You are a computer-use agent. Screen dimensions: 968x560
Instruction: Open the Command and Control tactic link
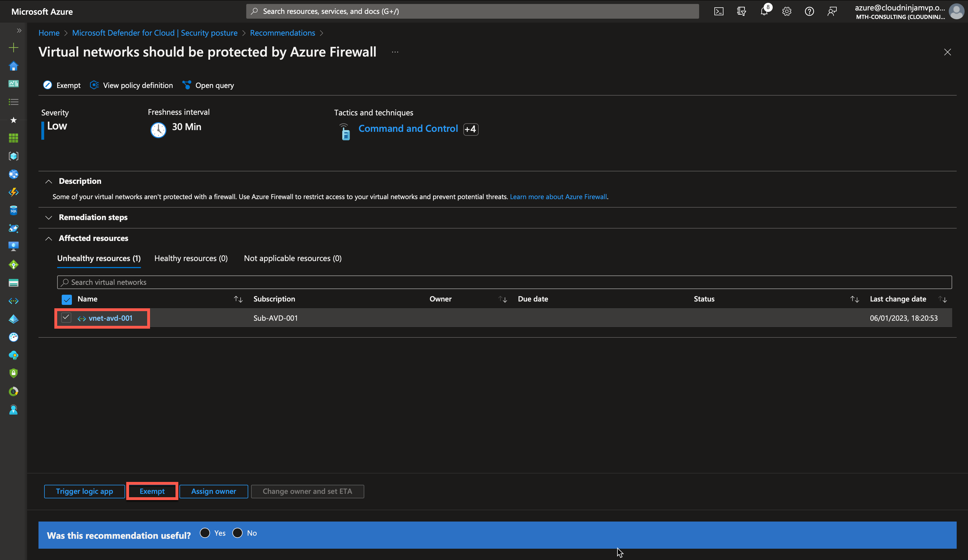coord(408,129)
